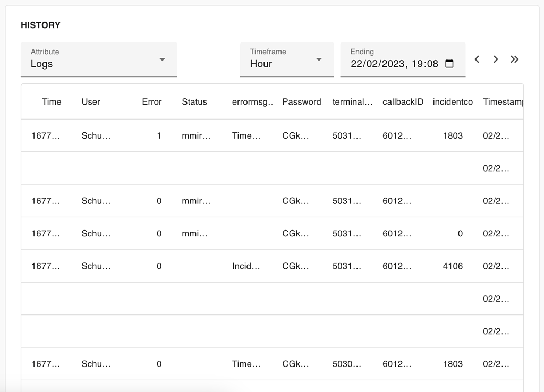Image resolution: width=544 pixels, height=392 pixels.
Task: Click the Attribute dropdown caret arrow
Action: tap(163, 61)
